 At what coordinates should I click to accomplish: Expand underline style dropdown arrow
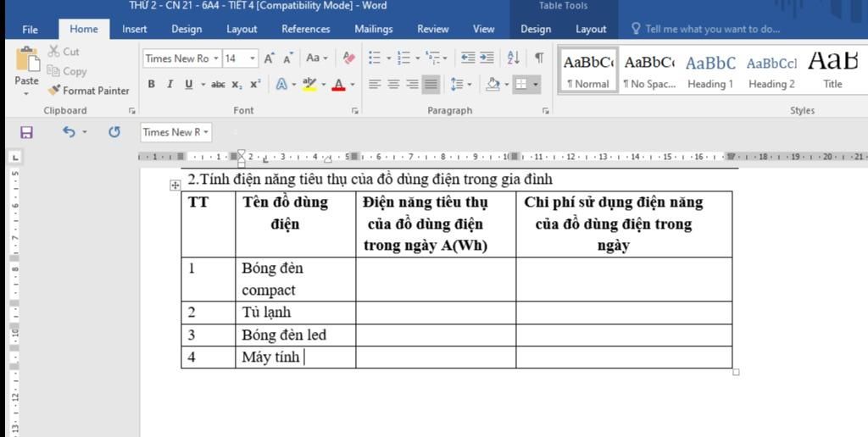pyautogui.click(x=203, y=85)
